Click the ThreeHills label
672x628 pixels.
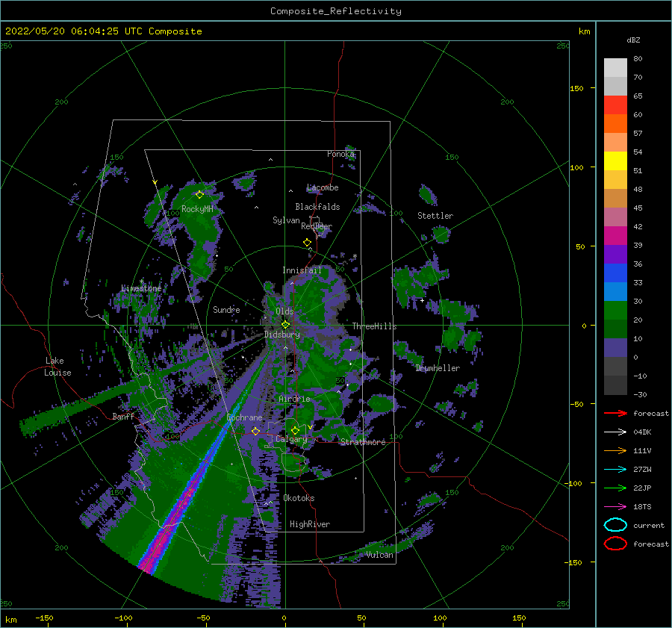(375, 326)
